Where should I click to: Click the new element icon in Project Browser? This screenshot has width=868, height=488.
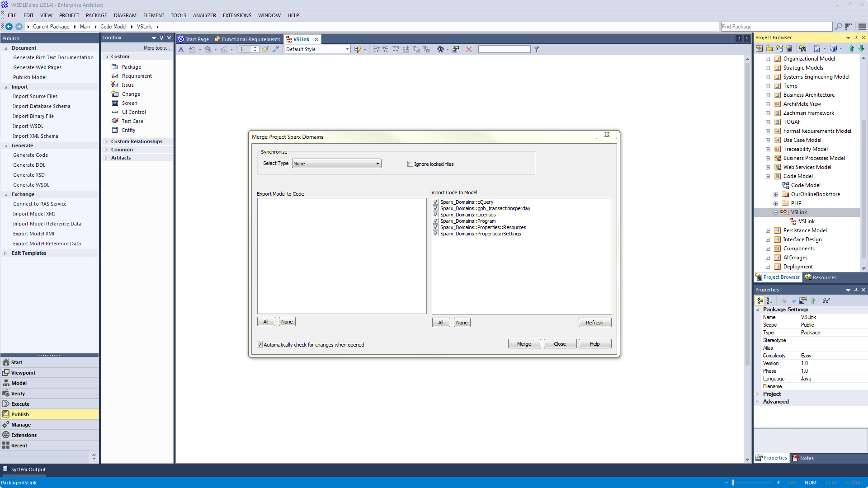(x=789, y=48)
